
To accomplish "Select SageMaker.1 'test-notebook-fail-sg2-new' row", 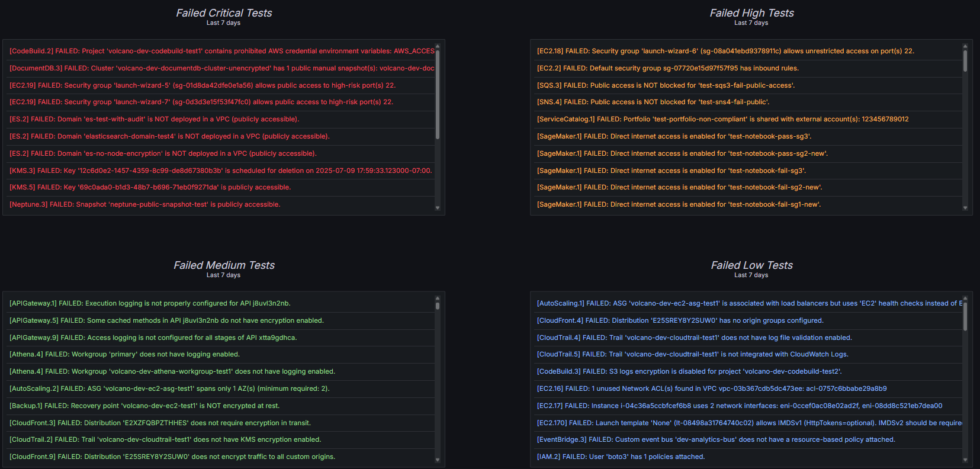I will click(x=747, y=187).
